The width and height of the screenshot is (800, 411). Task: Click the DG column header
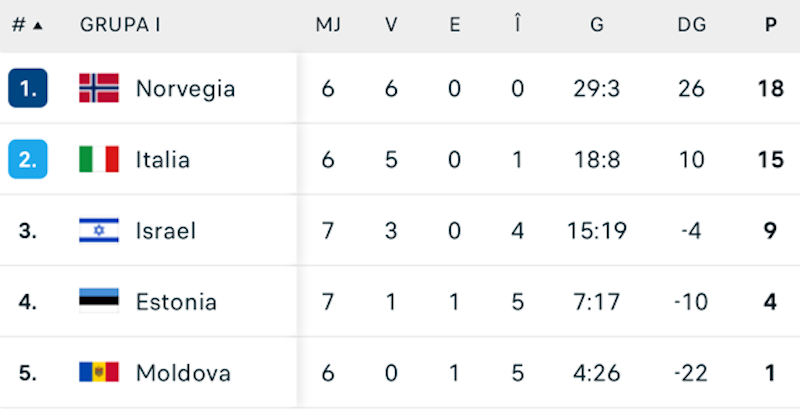[x=691, y=25]
